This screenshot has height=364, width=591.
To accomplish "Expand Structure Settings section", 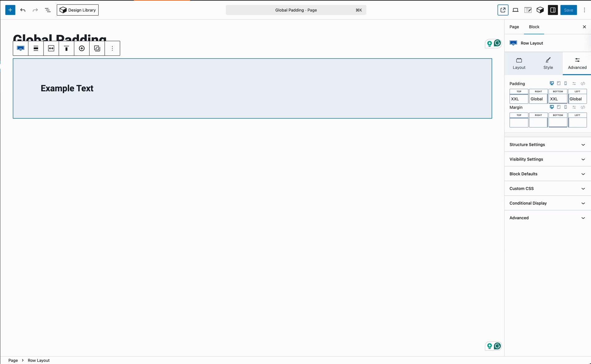I will [x=547, y=144].
